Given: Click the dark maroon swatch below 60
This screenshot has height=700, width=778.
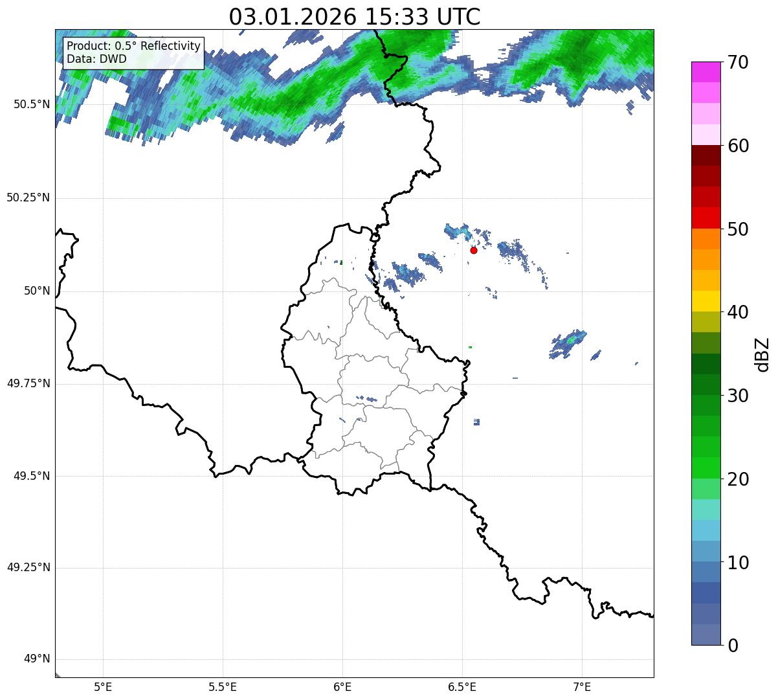Looking at the screenshot, I should tap(706, 155).
